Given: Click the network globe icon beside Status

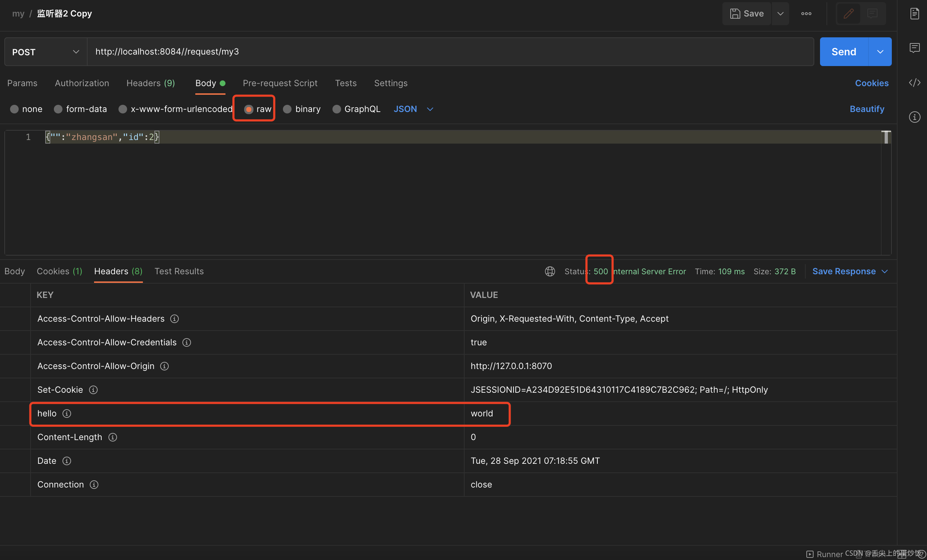Looking at the screenshot, I should tap(550, 271).
